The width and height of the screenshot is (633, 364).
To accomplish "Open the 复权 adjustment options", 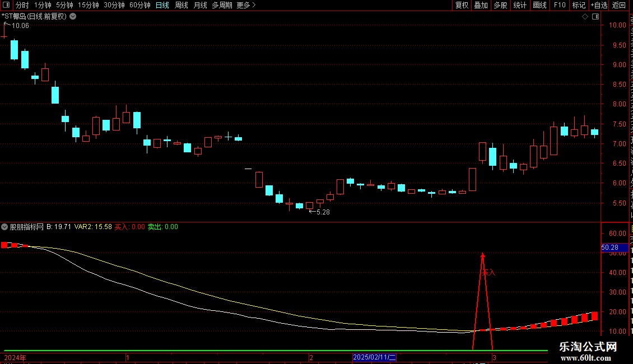I will (462, 5).
